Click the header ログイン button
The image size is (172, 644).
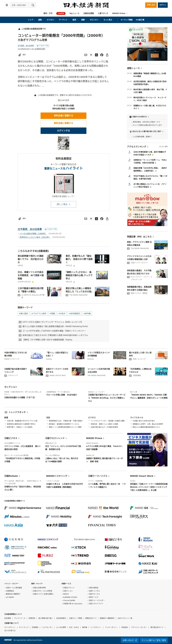(x=163, y=5)
